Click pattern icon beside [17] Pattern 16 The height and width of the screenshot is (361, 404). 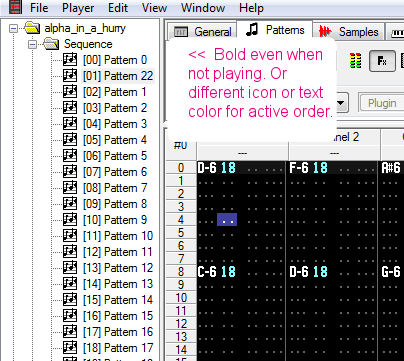coord(70,331)
